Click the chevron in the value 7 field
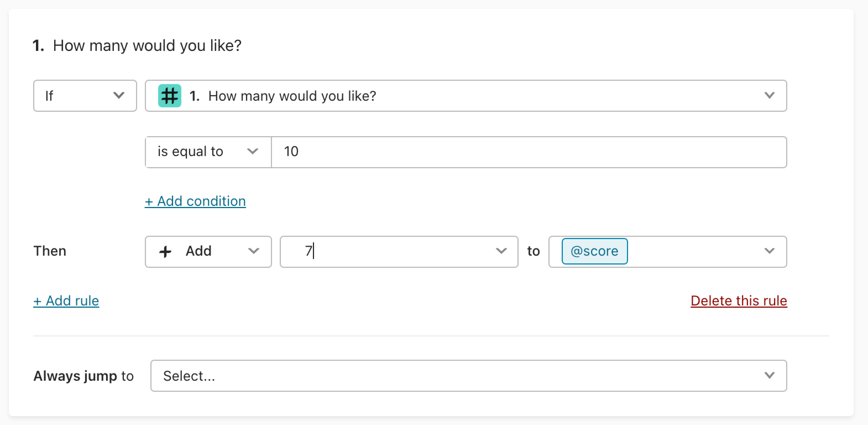Viewport: 868px width, 425px height. click(501, 251)
